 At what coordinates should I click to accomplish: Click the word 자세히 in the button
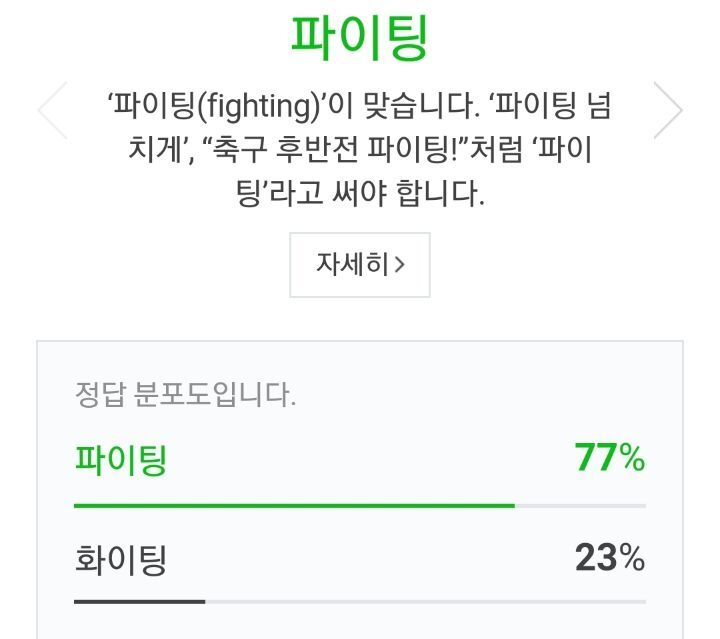coord(352,265)
